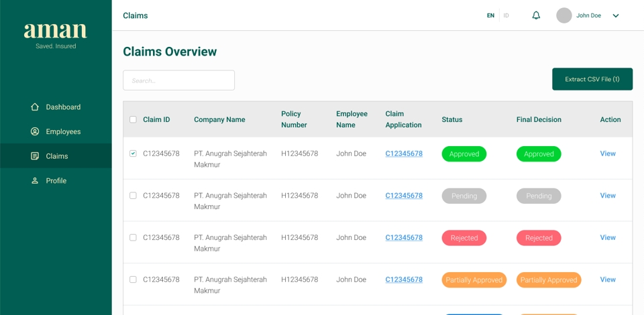644x315 pixels.
Task: Click the red Rejected Status badge
Action: tap(464, 238)
